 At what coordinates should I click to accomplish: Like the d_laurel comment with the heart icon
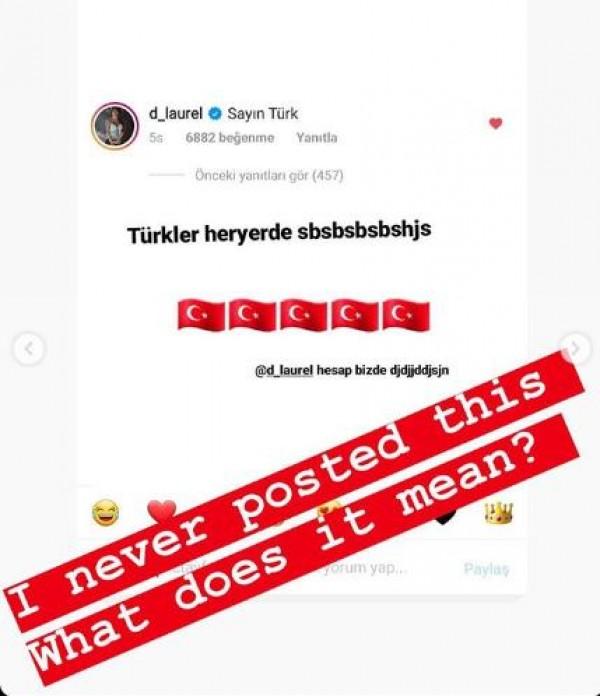pos(495,123)
